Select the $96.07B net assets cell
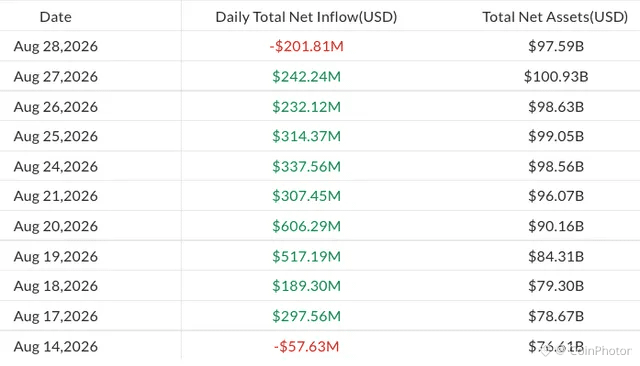The image size is (640, 366). [x=556, y=196]
